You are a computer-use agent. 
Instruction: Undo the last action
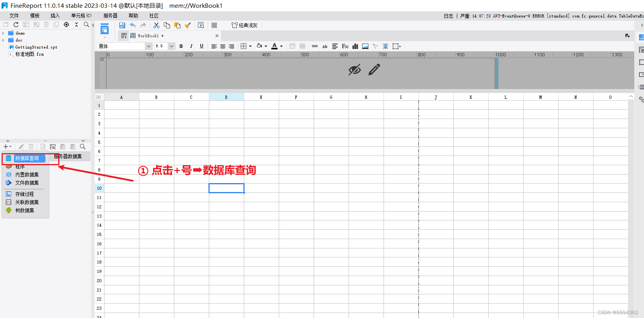click(x=133, y=25)
